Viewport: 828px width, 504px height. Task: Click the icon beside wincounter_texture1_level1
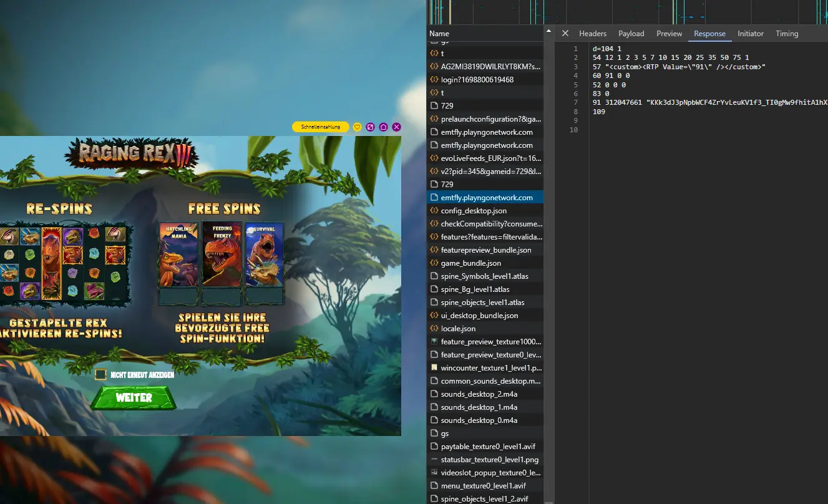[434, 367]
